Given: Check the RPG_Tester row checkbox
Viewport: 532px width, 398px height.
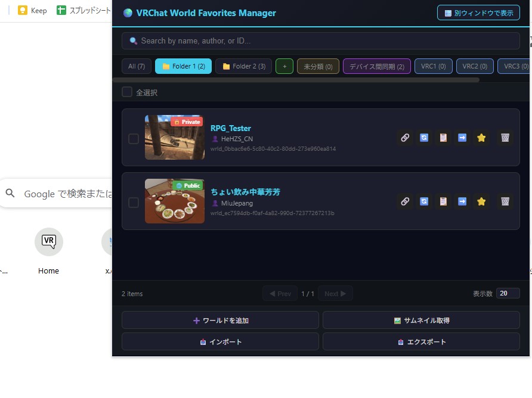Looking at the screenshot, I should pyautogui.click(x=134, y=139).
